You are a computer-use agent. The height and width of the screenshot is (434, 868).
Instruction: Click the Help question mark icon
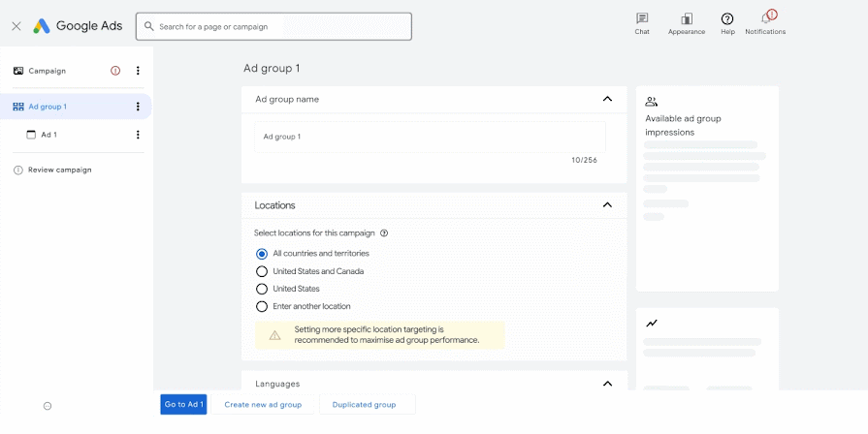pos(727,18)
